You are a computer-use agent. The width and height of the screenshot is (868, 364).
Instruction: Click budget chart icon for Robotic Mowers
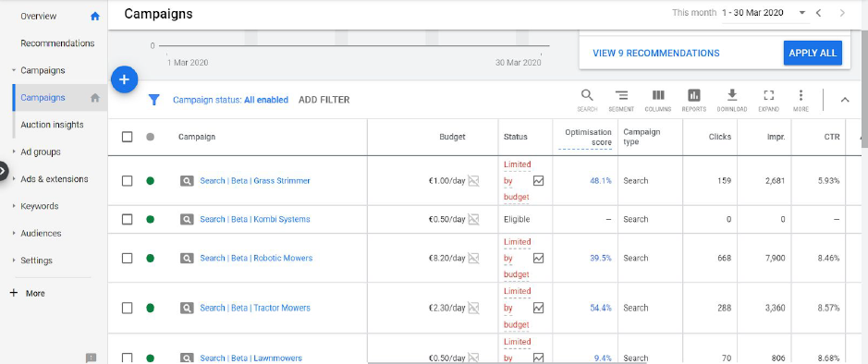click(473, 259)
